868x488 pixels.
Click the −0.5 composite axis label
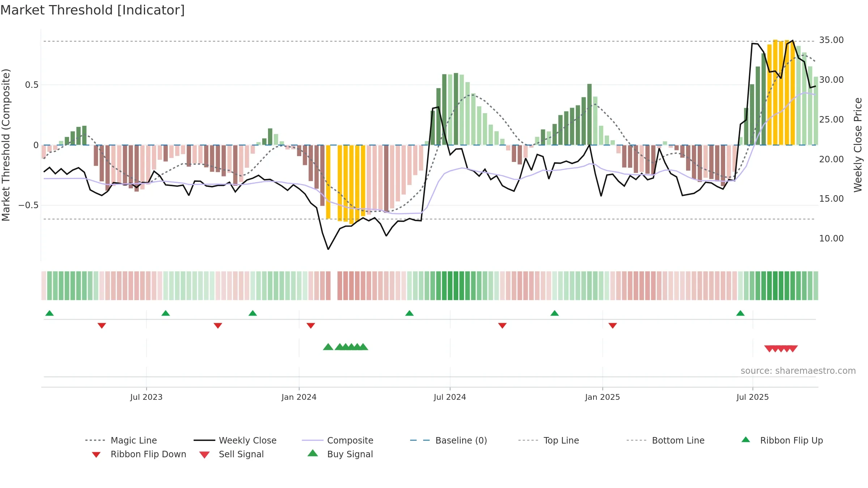tap(28, 205)
